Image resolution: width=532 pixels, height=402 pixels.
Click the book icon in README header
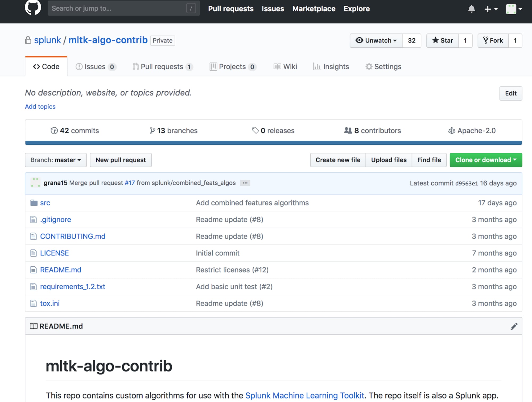34,326
